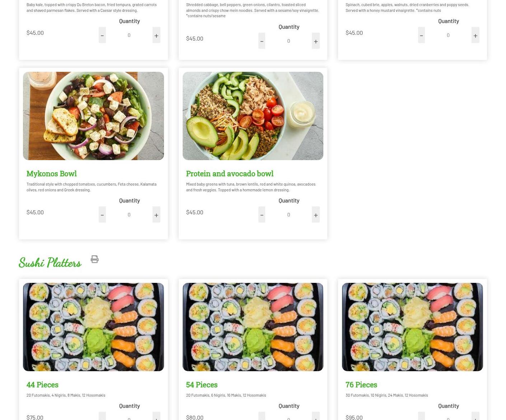Decrease Mykonos Bowl quantity with minus button
The width and height of the screenshot is (506, 420).
[102, 215]
